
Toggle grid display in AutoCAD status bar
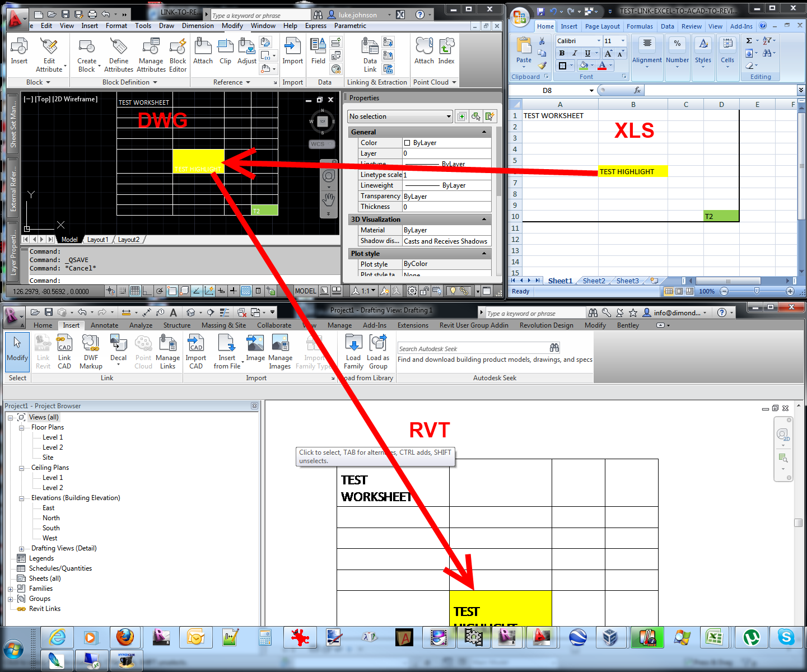tap(135, 291)
